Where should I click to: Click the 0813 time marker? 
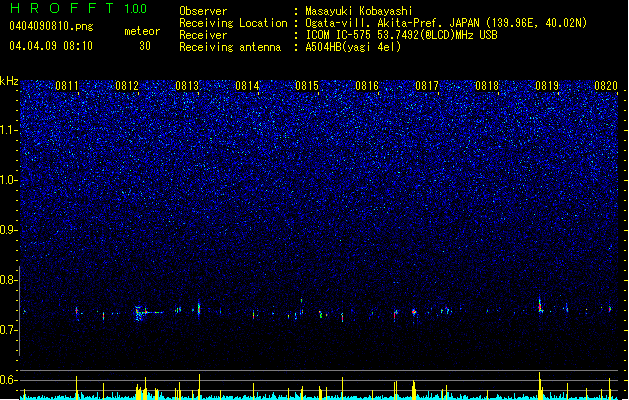(x=187, y=86)
